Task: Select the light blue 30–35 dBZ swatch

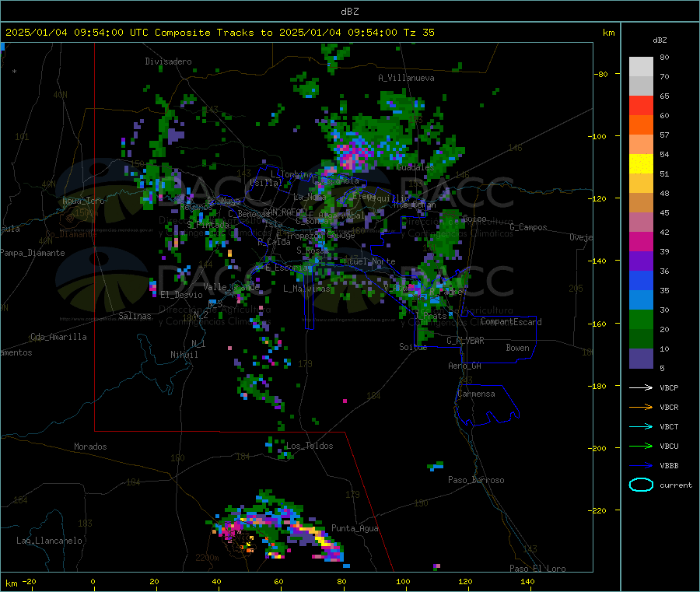Action: pos(641,300)
